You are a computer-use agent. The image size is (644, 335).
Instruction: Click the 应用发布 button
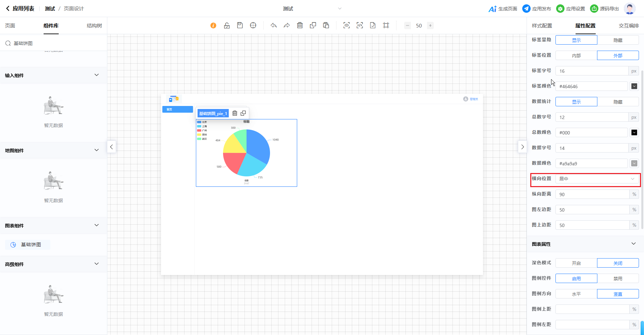[537, 9]
